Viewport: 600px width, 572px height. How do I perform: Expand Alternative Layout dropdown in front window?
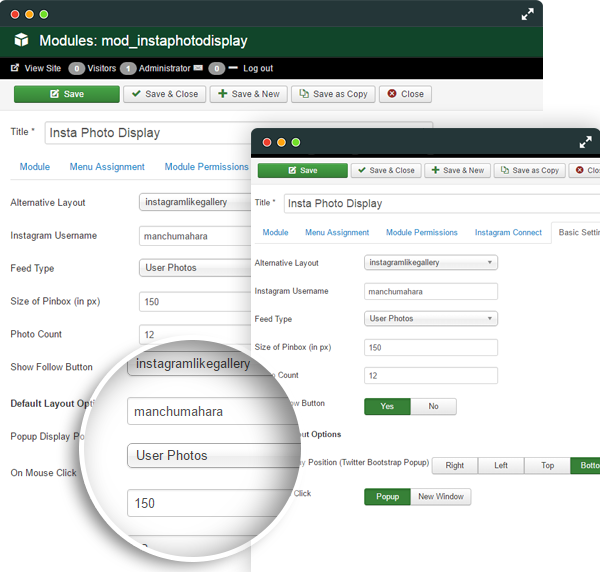click(431, 262)
